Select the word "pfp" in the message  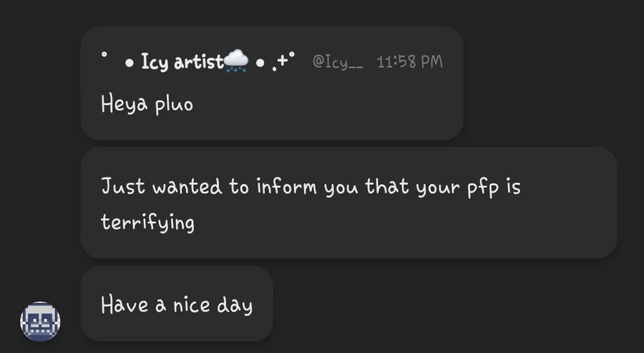(483, 188)
